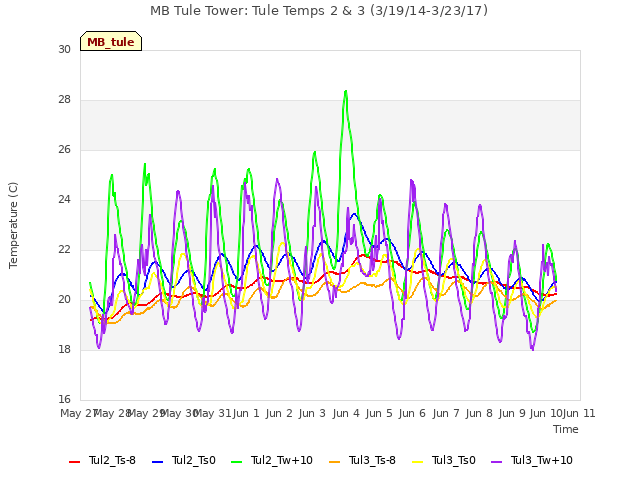This screenshot has height=480, width=640.
Task: Toggle Tul3_Tw+10 legend entry
Action: (532, 460)
